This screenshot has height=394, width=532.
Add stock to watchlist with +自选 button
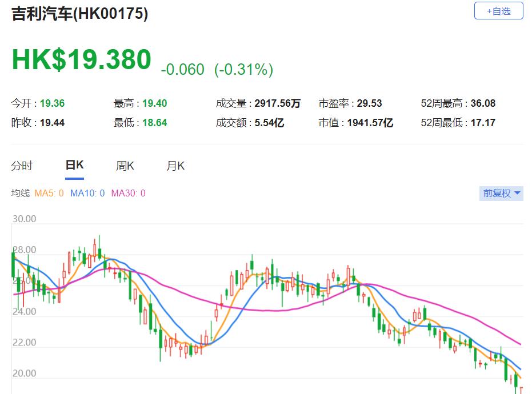point(498,11)
